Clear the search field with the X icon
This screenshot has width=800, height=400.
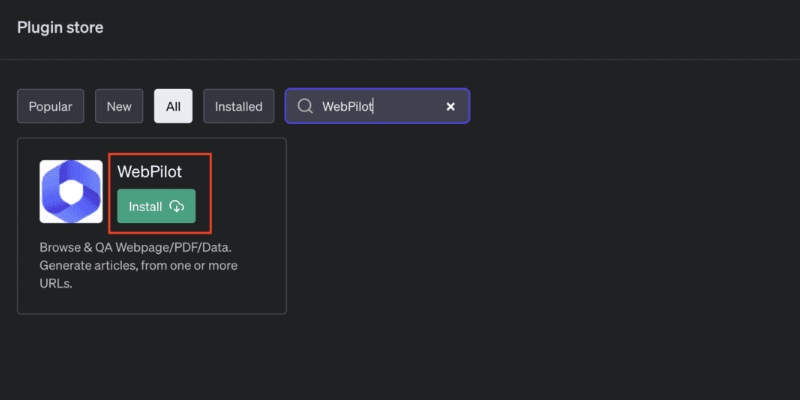[451, 106]
